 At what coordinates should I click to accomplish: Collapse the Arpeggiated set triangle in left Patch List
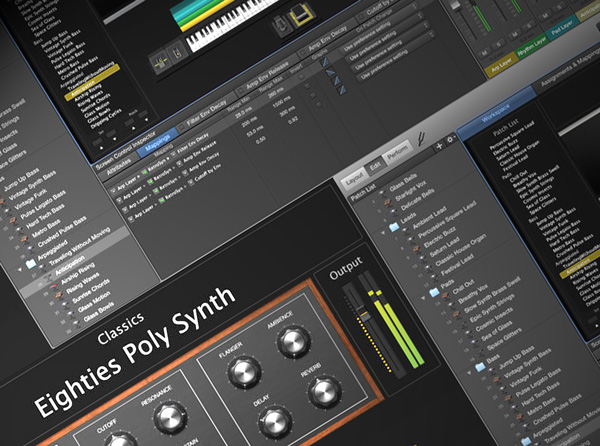20,270
